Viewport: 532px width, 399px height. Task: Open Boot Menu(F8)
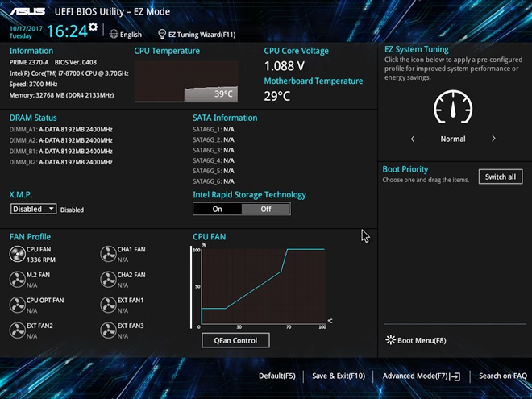[x=422, y=340]
